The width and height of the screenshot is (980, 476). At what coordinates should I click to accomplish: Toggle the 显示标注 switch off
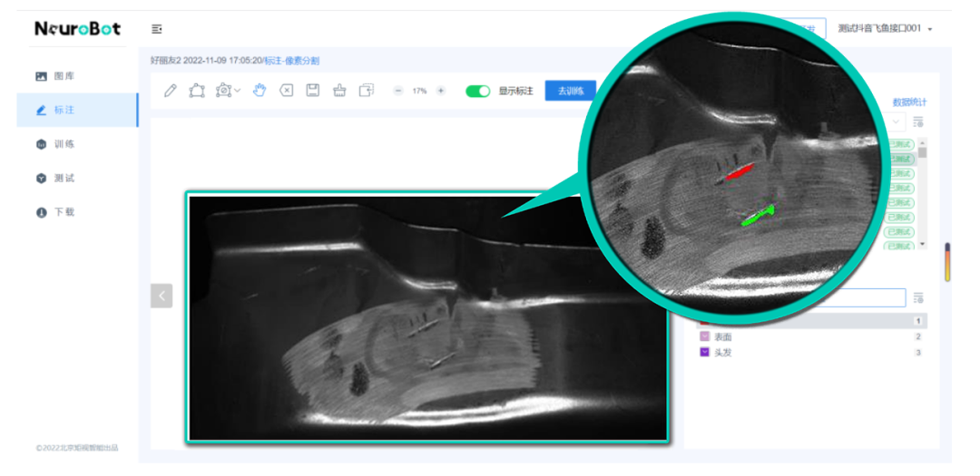point(478,92)
